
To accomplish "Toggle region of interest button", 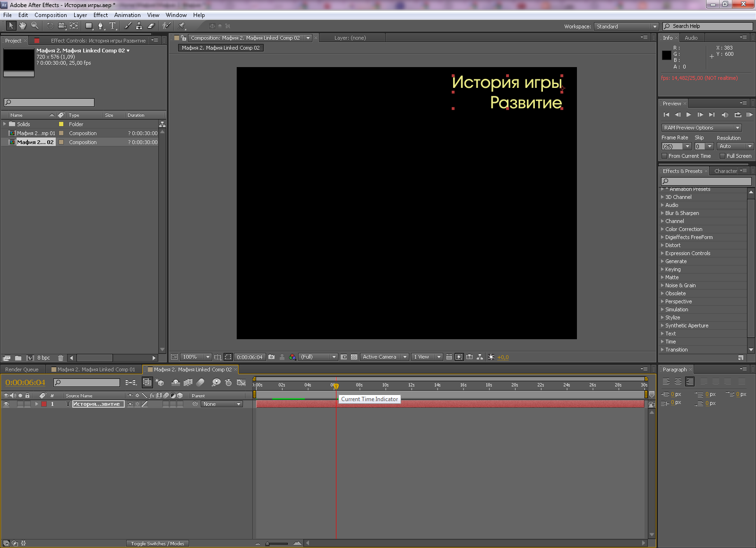I will click(x=228, y=357).
